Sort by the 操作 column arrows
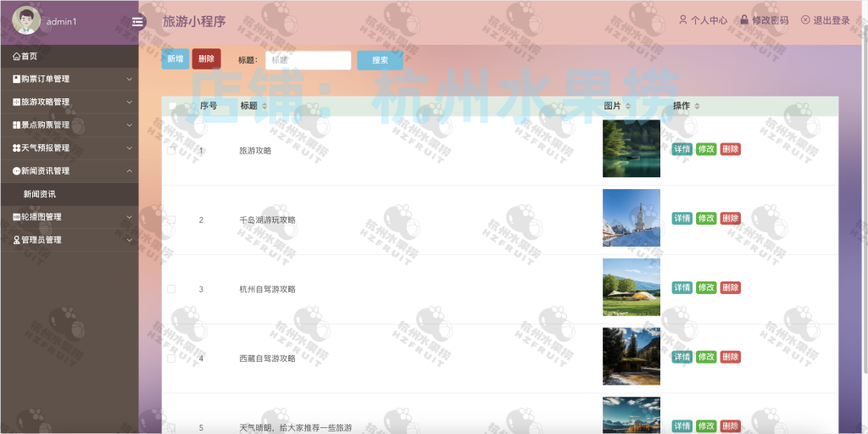This screenshot has height=434, width=868. 697,106
